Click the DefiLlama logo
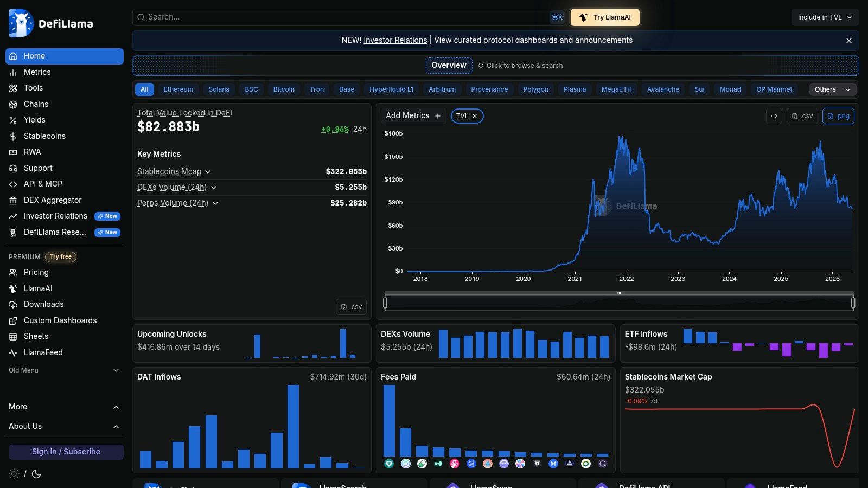The width and height of the screenshot is (868, 488). pos(51,23)
